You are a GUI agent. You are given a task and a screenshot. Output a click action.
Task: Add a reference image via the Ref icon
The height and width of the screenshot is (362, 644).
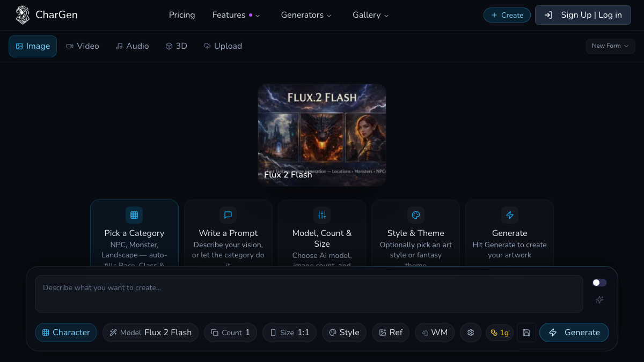pyautogui.click(x=391, y=333)
